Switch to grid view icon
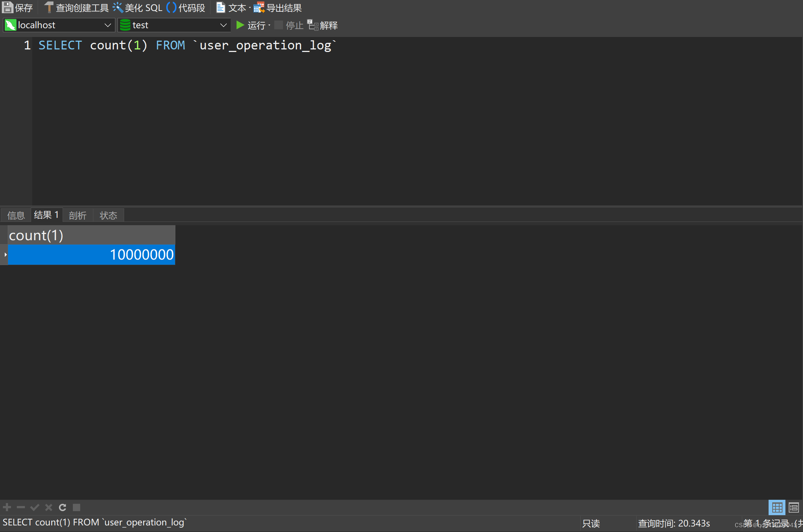The height and width of the screenshot is (532, 803). point(777,507)
